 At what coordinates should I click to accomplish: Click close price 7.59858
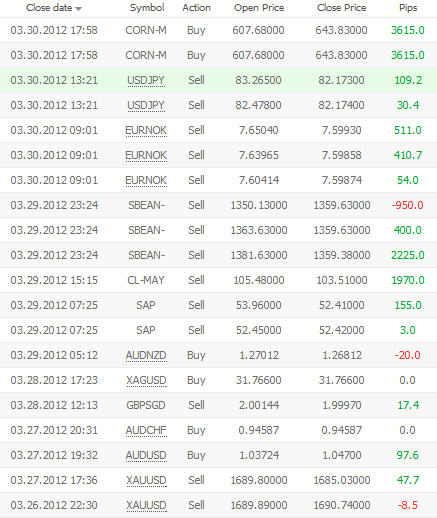click(x=342, y=155)
